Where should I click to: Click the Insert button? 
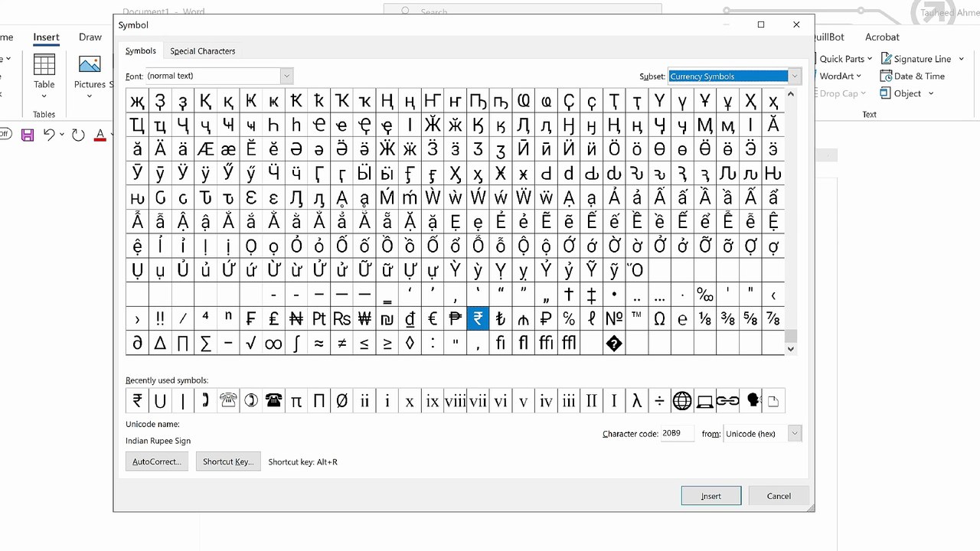[711, 496]
